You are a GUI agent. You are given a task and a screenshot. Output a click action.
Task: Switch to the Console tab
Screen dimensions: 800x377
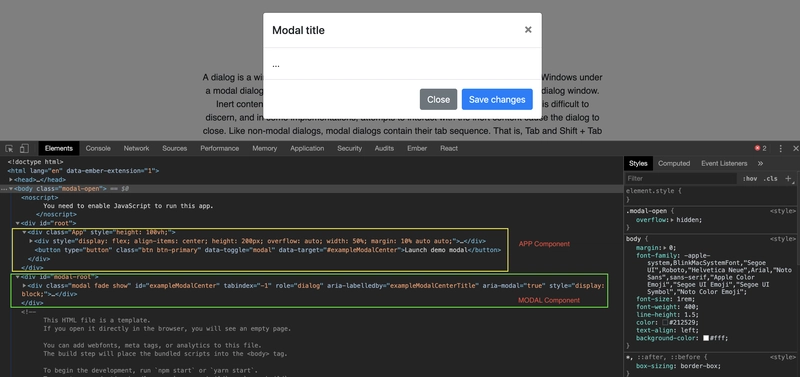[98, 148]
